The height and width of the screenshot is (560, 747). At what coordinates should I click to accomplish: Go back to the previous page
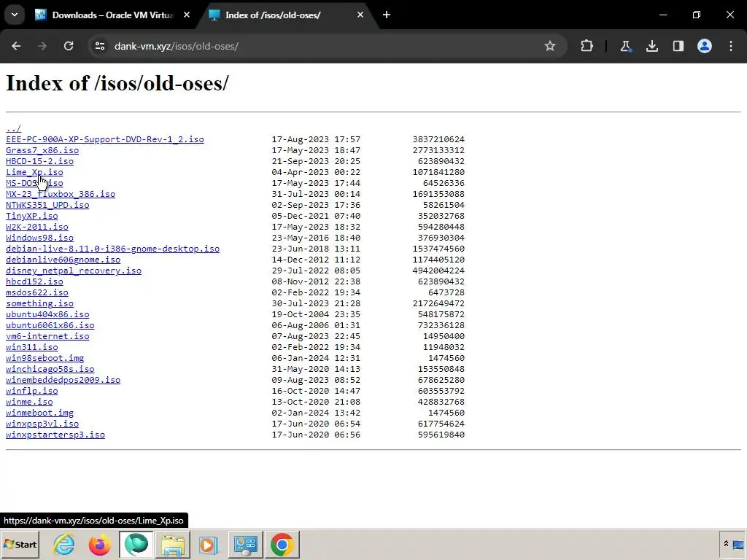pyautogui.click(x=16, y=46)
